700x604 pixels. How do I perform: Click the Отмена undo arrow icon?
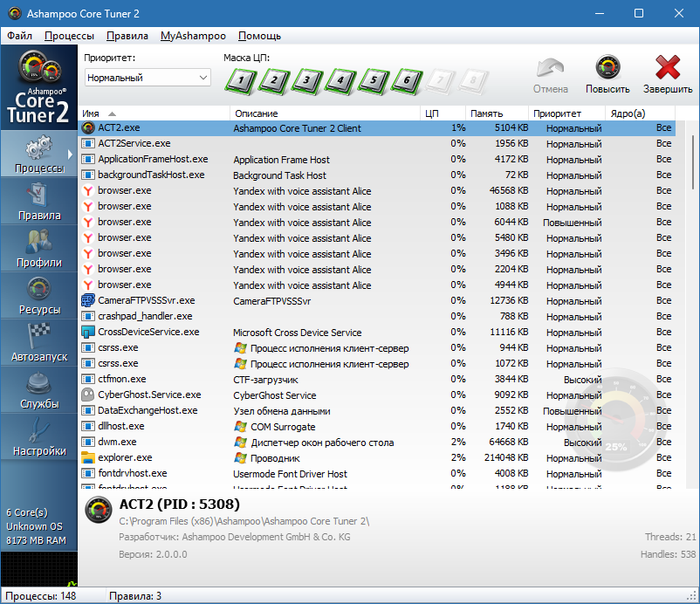click(551, 74)
